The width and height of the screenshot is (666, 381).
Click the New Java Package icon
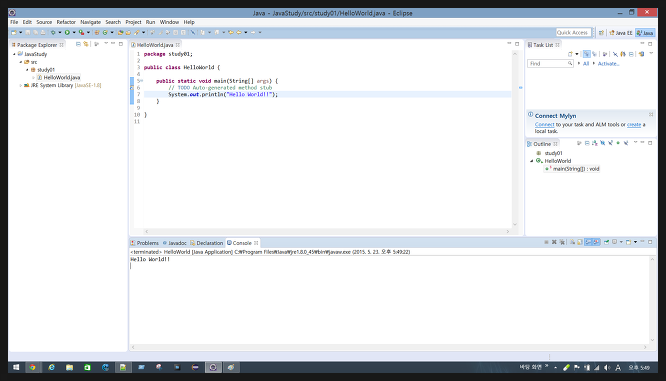coord(97,32)
